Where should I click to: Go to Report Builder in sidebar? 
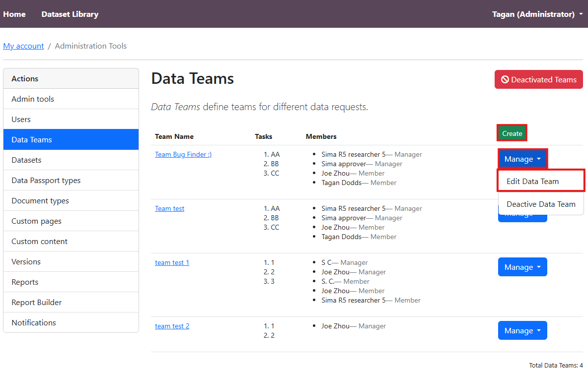(36, 302)
